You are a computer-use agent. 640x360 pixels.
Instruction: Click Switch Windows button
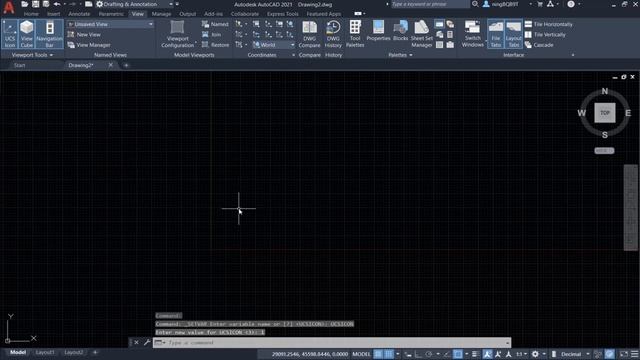pyautogui.click(x=473, y=34)
